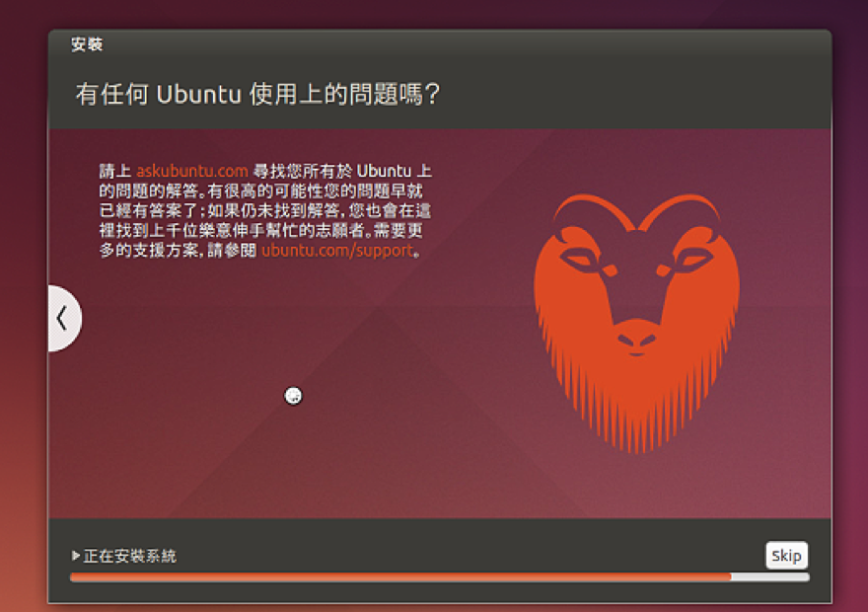Open the ubuntu.com/support link
The image size is (868, 612).
pyautogui.click(x=337, y=251)
